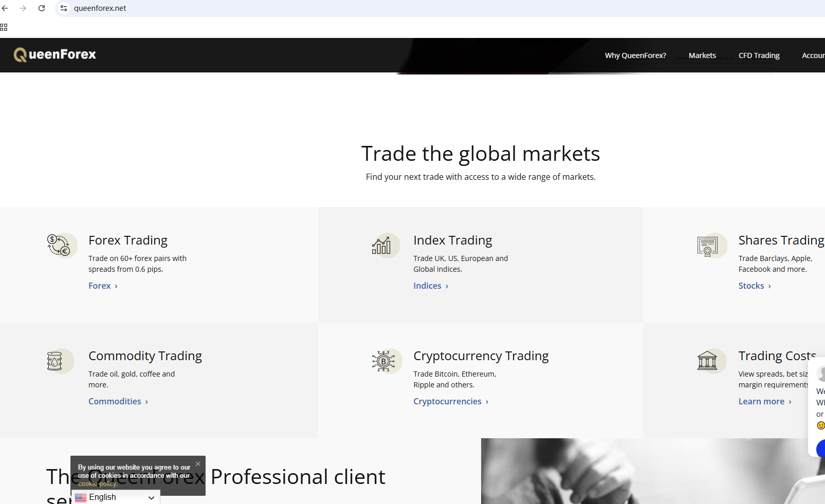Click the QueenForex logo
Screen dimensions: 825x504
click(x=55, y=55)
